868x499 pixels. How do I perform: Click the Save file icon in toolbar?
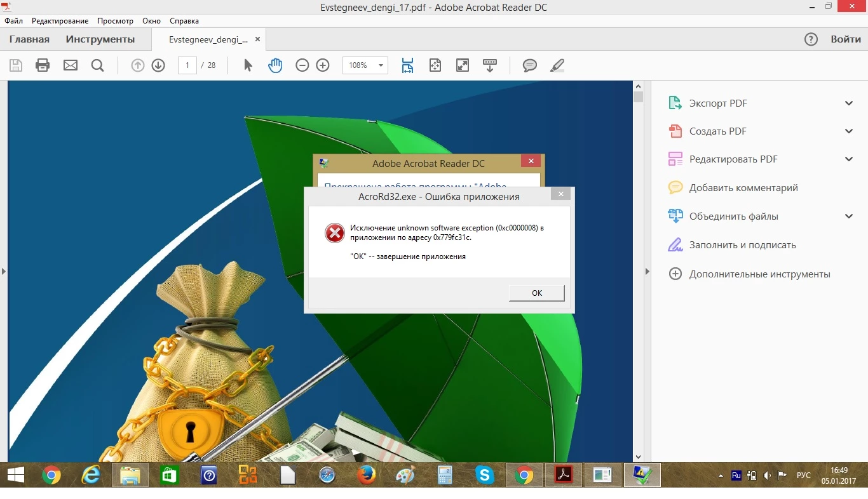16,65
